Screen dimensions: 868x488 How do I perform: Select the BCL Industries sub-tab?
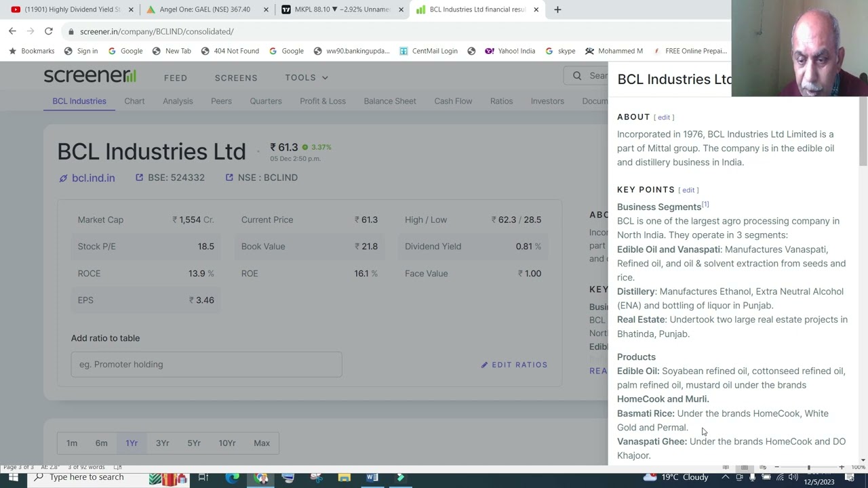79,101
